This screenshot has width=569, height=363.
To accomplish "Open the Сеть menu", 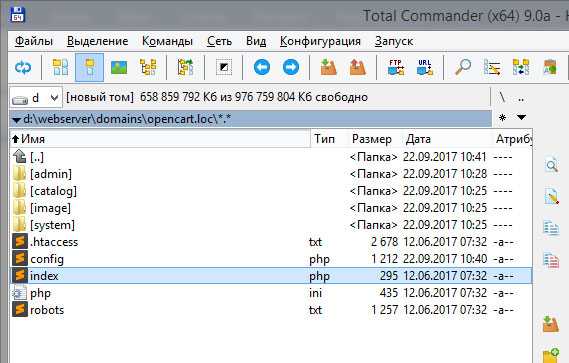I will (219, 41).
